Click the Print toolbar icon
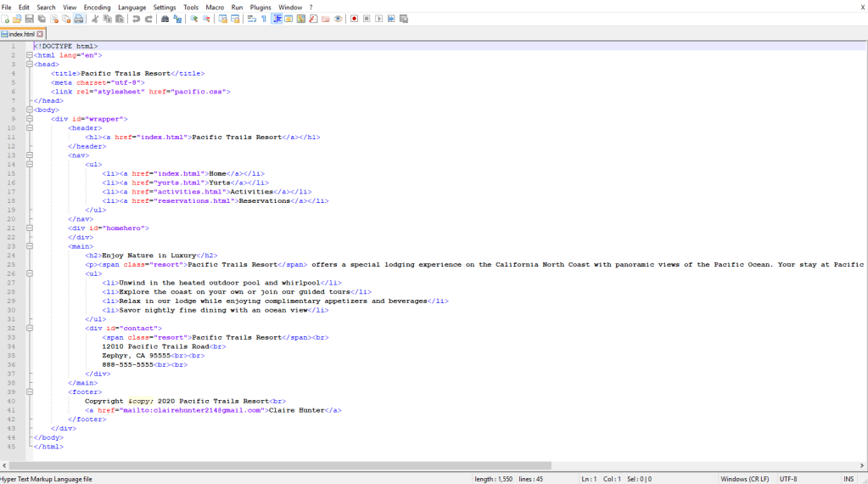 click(x=79, y=19)
